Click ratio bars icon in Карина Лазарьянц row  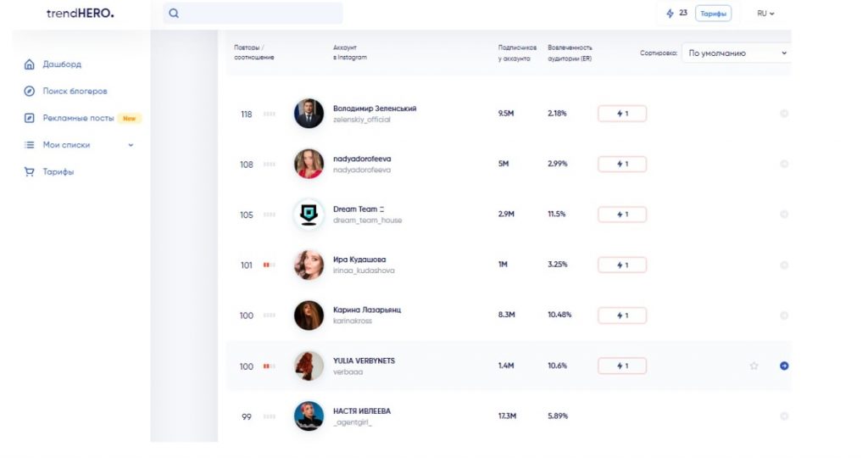[x=270, y=316]
